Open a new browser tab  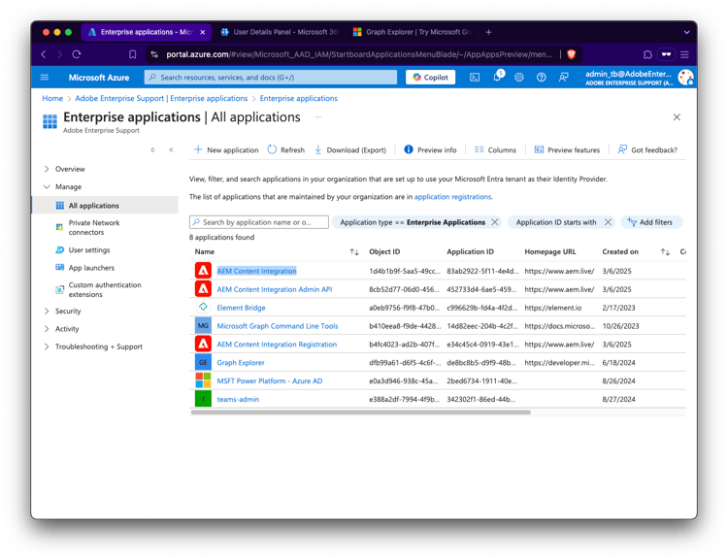tap(488, 32)
